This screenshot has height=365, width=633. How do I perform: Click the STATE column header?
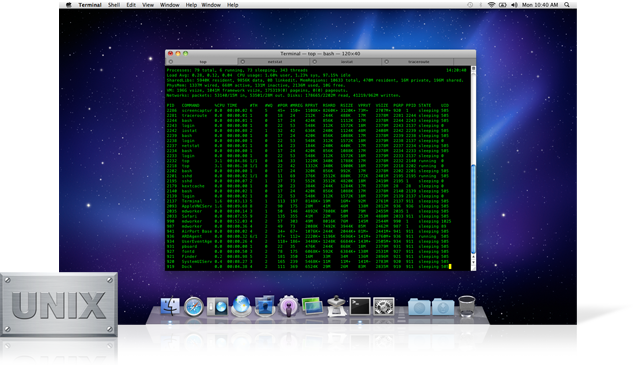425,105
